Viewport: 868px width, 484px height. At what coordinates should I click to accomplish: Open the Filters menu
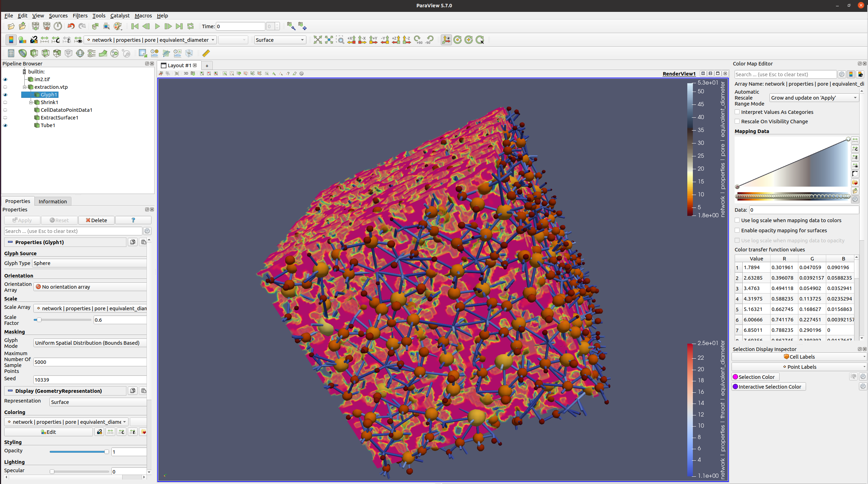coord(80,16)
